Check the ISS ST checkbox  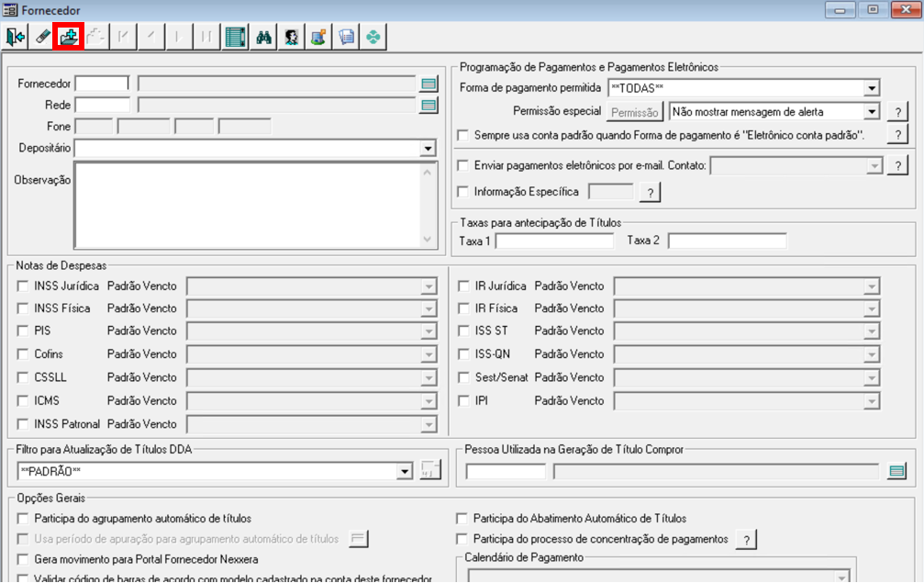click(x=463, y=331)
